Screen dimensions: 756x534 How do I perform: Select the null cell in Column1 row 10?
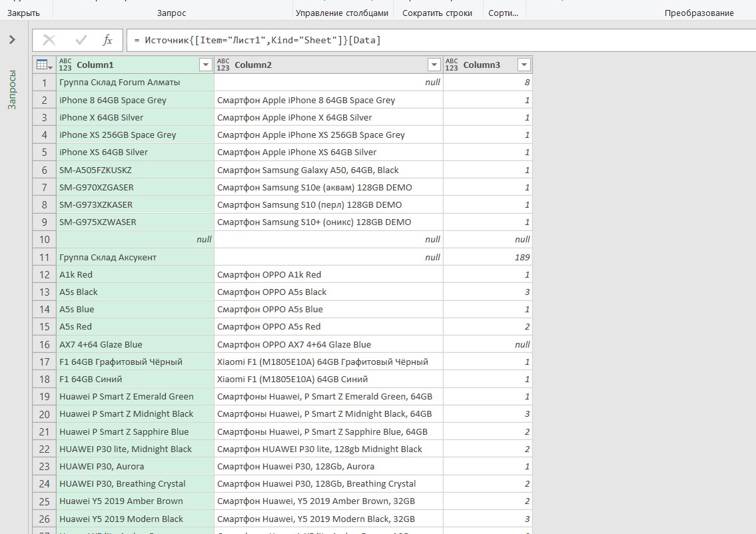coord(135,240)
